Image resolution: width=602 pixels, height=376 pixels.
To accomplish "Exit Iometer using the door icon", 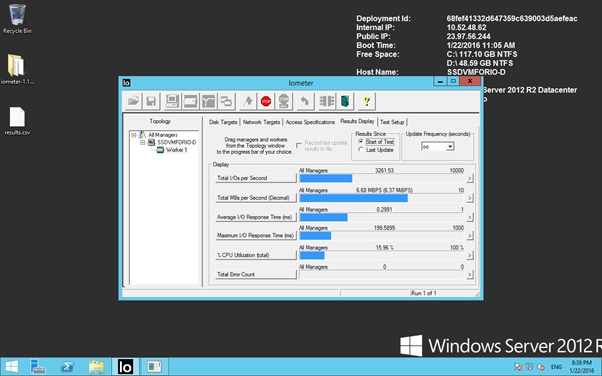I will [x=345, y=101].
